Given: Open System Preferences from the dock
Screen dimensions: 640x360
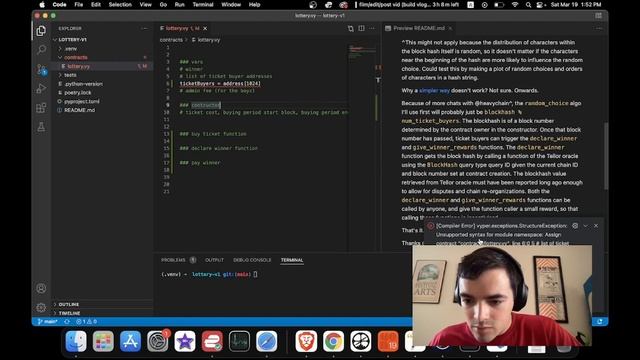Looking at the screenshot, I should pos(158,341).
